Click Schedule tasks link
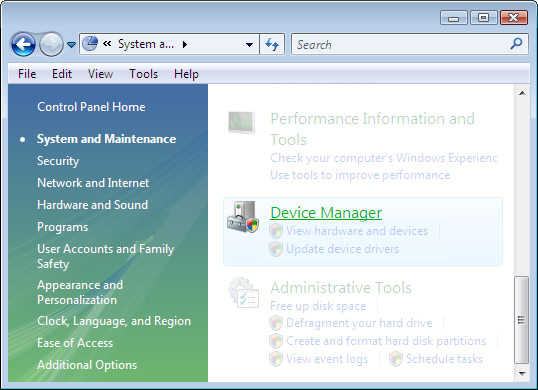 [444, 359]
